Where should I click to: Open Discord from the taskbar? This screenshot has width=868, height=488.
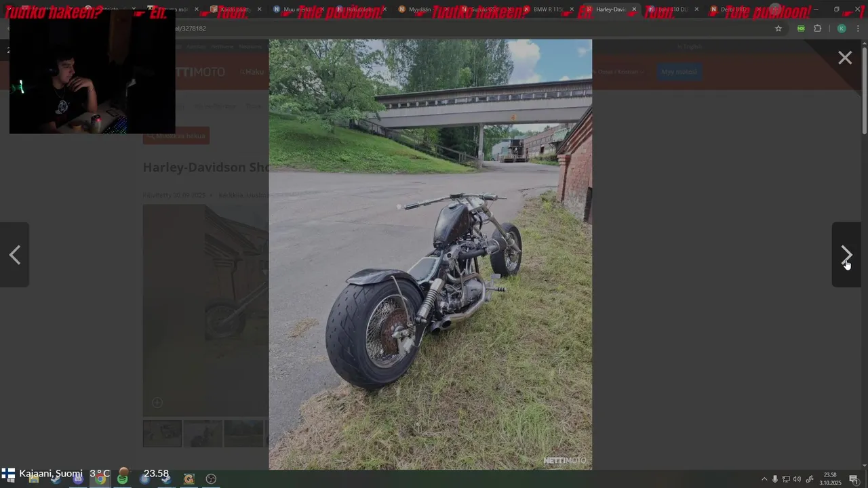pyautogui.click(x=78, y=479)
